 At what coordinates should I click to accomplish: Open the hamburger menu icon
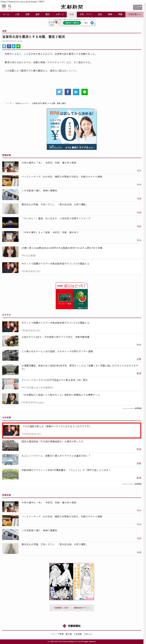4,6
